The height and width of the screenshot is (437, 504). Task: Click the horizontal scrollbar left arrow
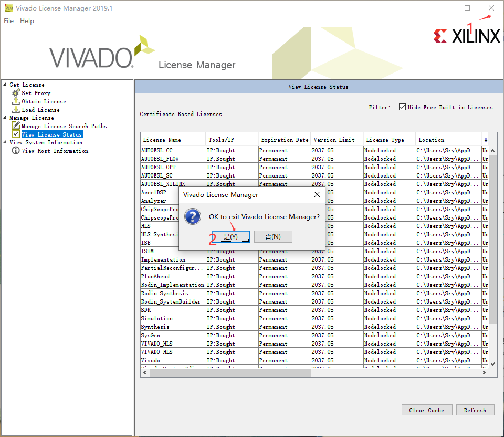[145, 372]
